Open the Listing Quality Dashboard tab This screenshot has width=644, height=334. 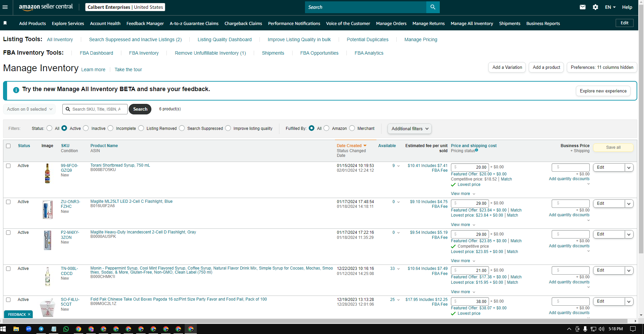224,39
